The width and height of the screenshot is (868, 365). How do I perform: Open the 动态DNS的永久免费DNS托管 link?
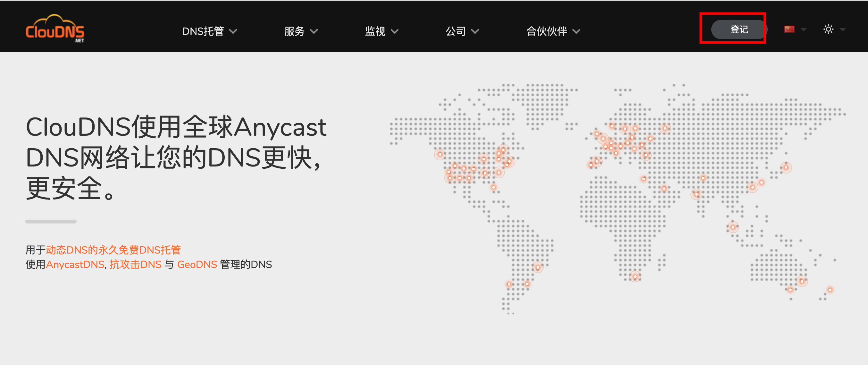113,250
